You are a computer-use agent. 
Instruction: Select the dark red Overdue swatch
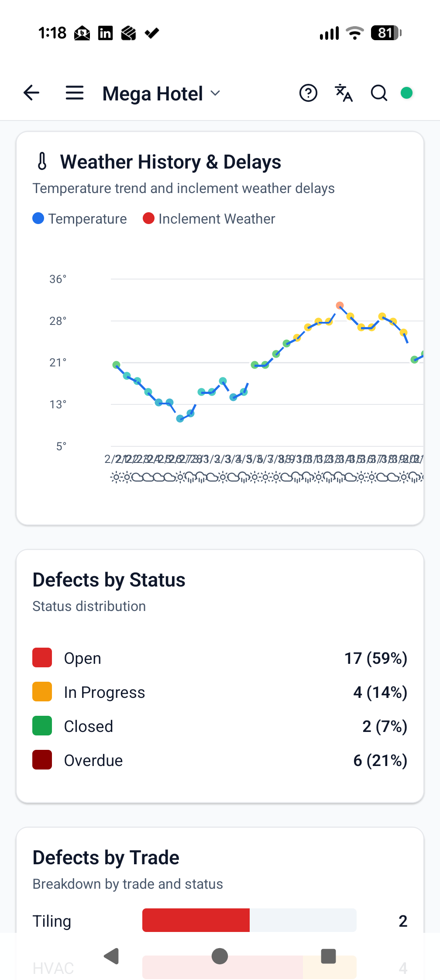[x=42, y=760]
